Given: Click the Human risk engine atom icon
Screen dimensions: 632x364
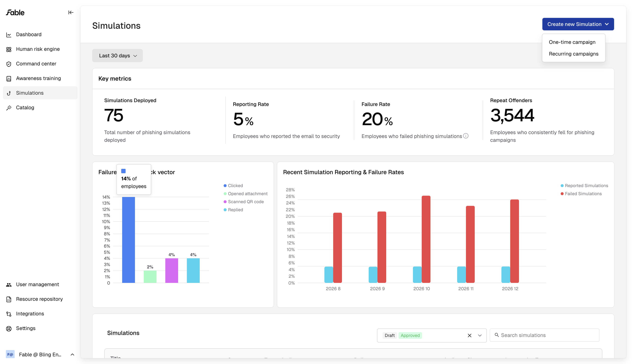Looking at the screenshot, I should pos(9,49).
